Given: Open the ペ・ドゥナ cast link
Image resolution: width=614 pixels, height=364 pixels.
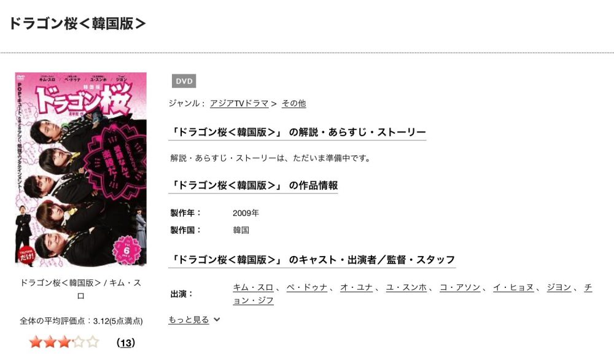Looking at the screenshot, I should [306, 287].
